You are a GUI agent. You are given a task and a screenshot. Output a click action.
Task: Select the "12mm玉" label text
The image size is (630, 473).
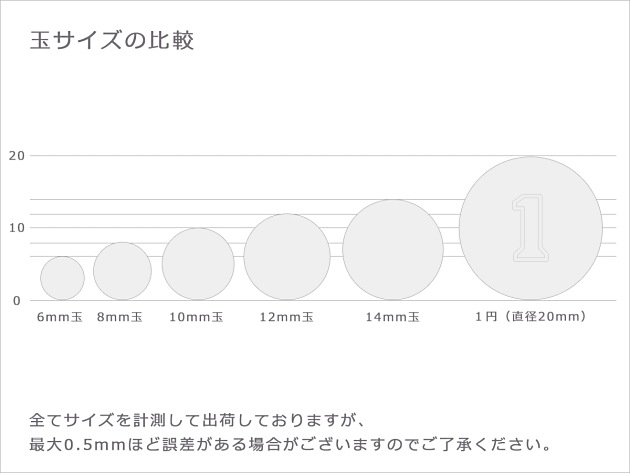coord(286,318)
